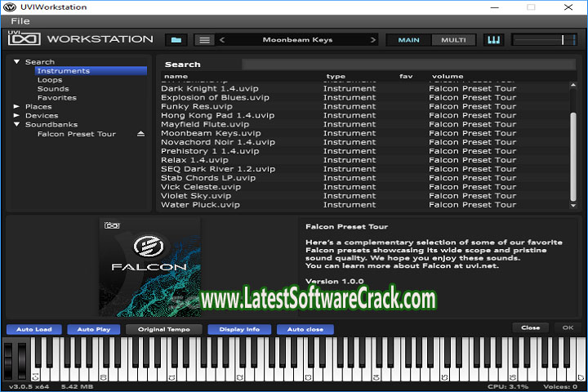The image size is (588, 392).
Task: Collapse the Soundbanks tree node
Action: click(17, 124)
